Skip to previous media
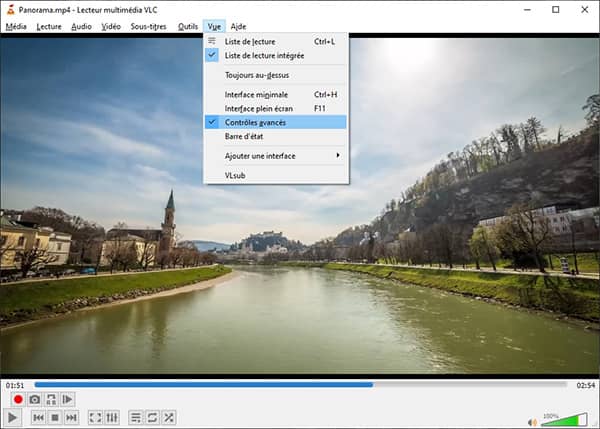Image resolution: width=600 pixels, height=429 pixels. [38, 418]
